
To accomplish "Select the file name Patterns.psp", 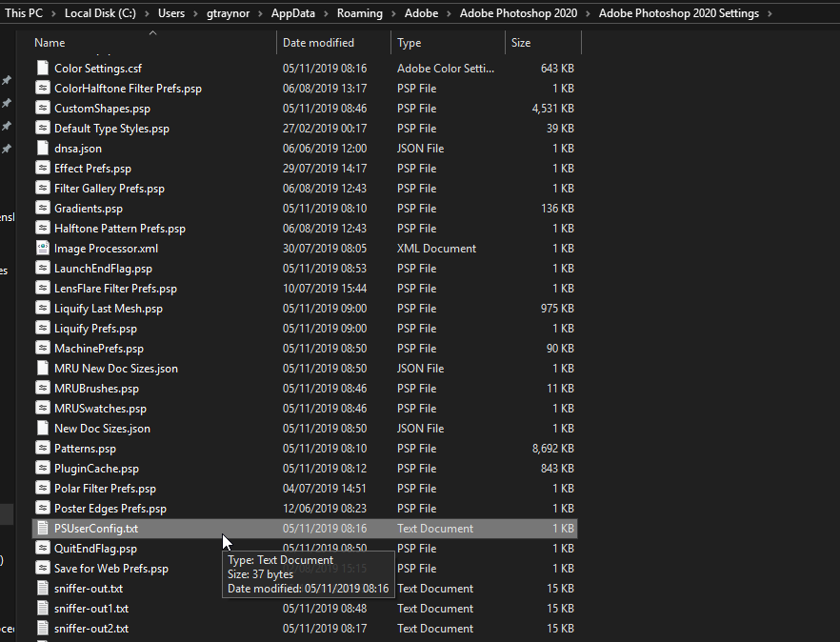I will [85, 449].
